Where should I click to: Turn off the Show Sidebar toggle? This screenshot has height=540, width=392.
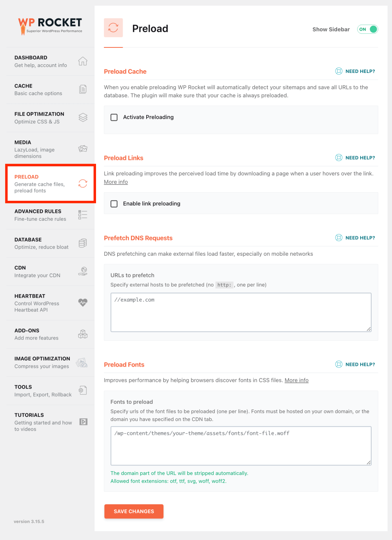click(367, 29)
